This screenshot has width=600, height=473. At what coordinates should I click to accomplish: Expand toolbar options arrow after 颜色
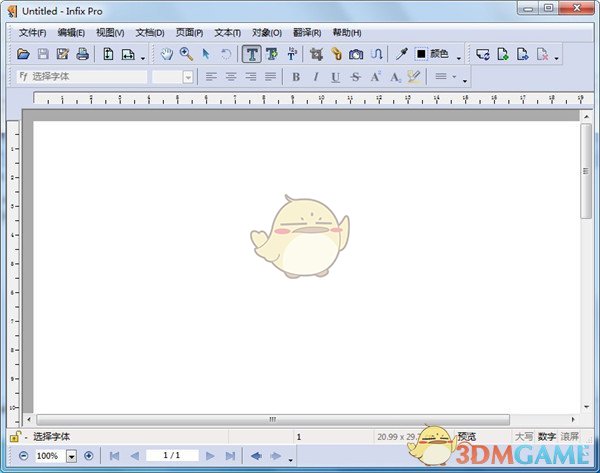coord(459,59)
